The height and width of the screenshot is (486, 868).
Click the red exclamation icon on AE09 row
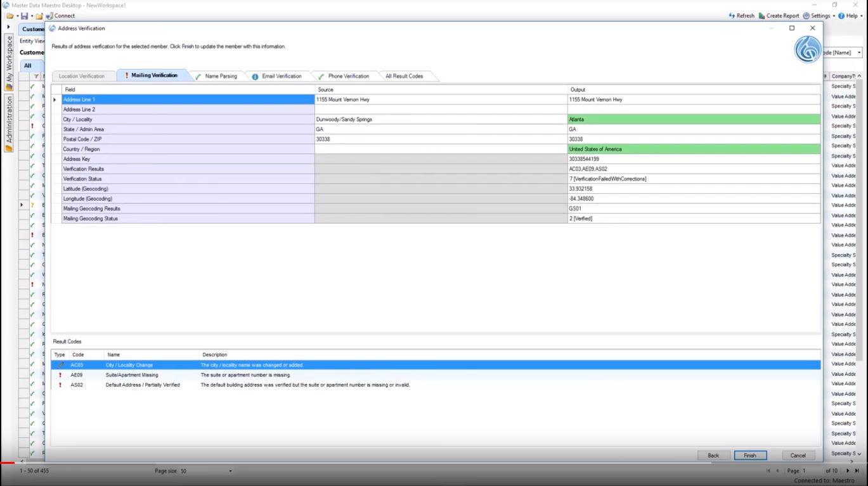[60, 375]
